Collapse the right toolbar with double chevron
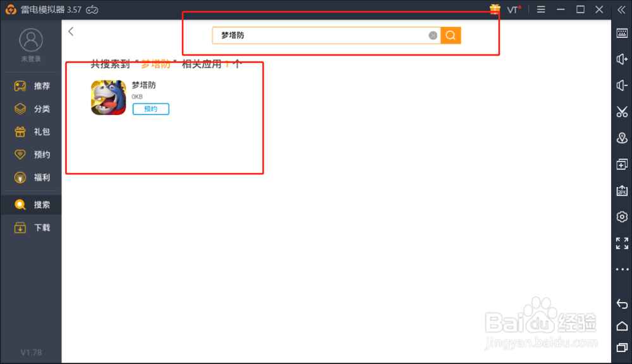The image size is (632, 364). [x=621, y=11]
